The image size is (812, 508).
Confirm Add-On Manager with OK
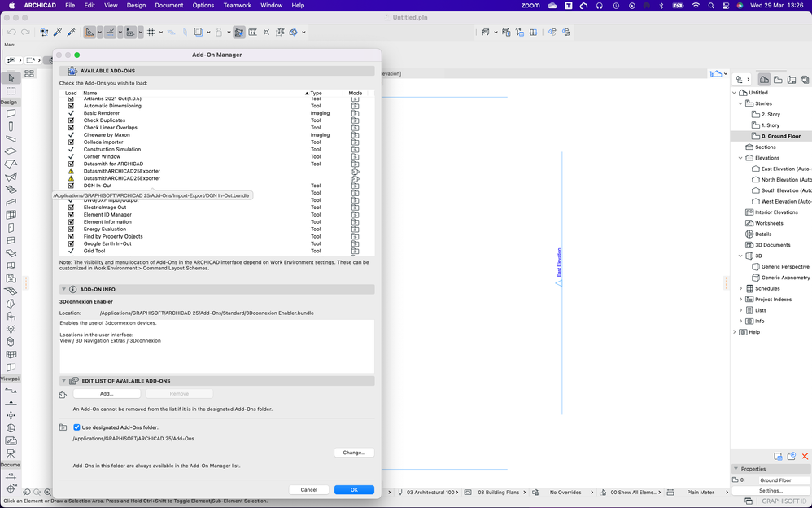coord(354,490)
